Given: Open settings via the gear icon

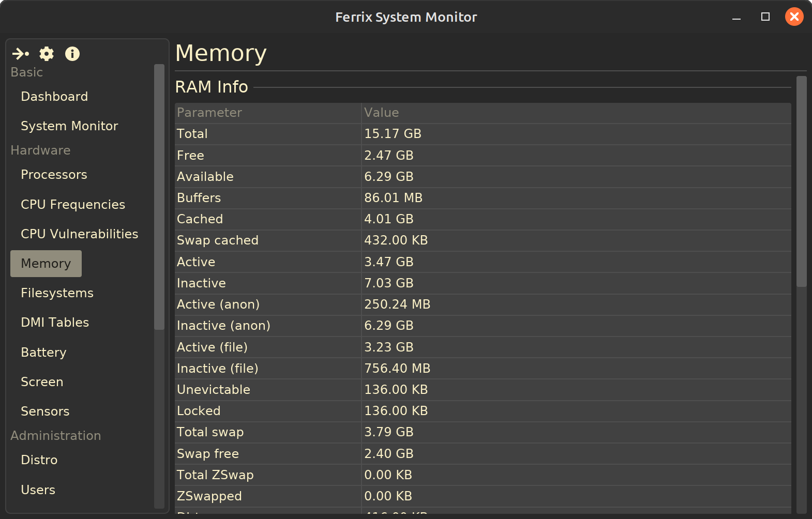Looking at the screenshot, I should pos(47,54).
